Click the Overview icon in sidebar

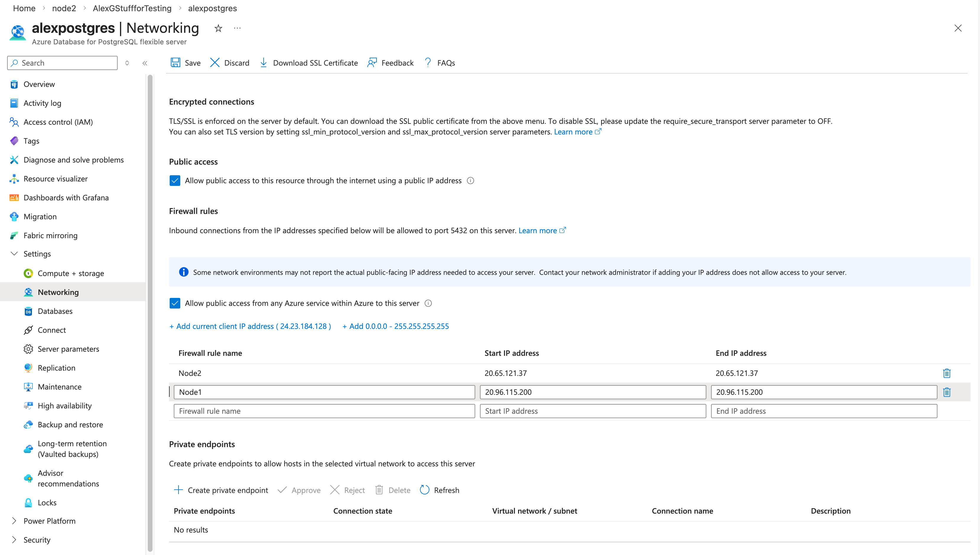pos(14,84)
